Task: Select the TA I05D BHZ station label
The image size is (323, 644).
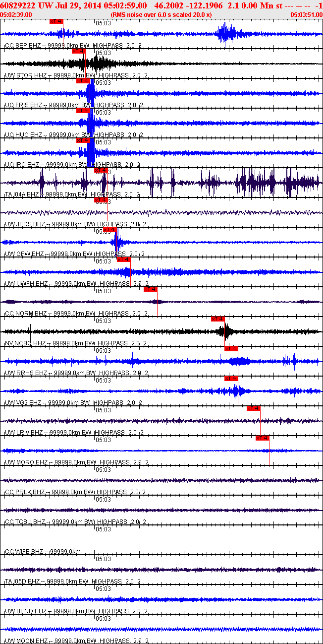Action: 72,581
